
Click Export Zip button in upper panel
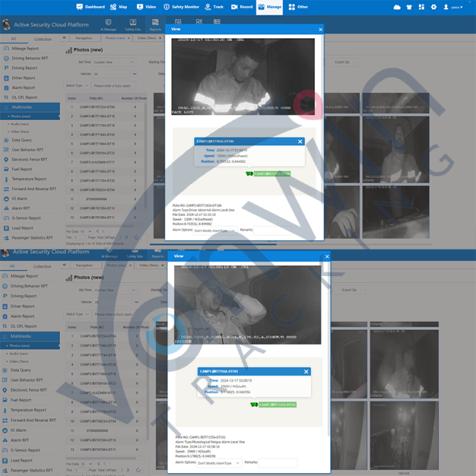tap(343, 62)
